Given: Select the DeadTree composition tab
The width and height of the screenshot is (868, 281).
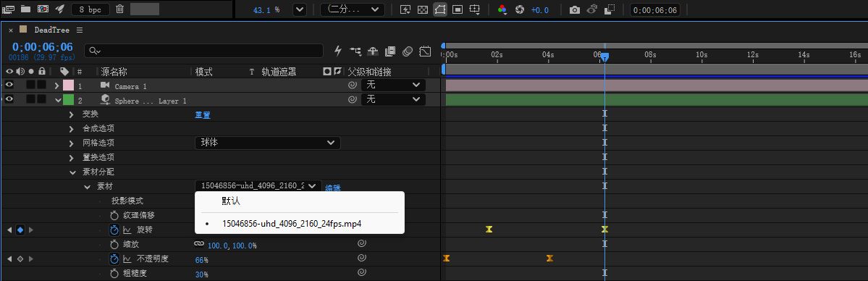Looking at the screenshot, I should point(51,30).
